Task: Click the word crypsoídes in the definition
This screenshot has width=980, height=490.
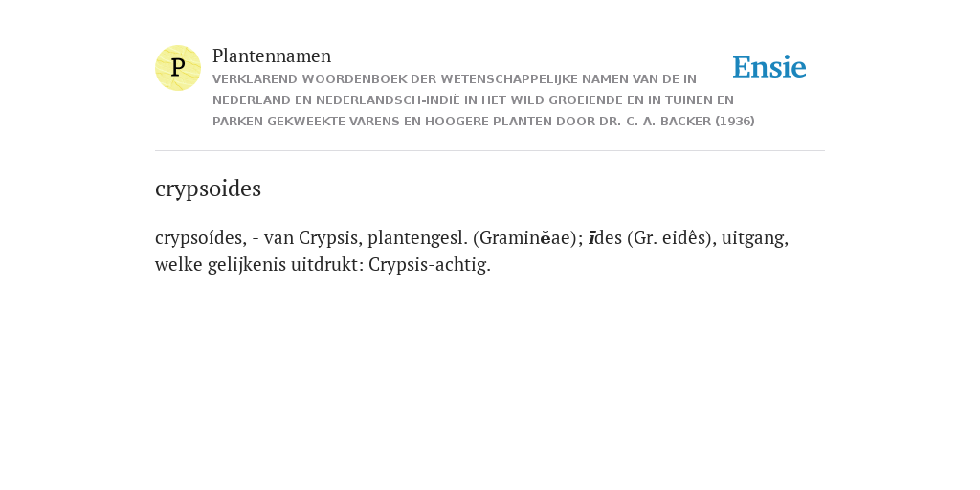Action: pyautogui.click(x=201, y=238)
